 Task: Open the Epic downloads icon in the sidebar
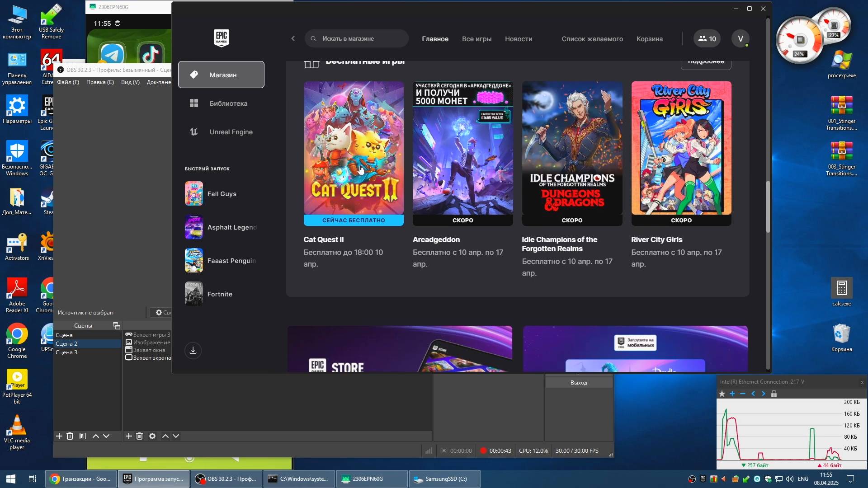tap(193, 351)
